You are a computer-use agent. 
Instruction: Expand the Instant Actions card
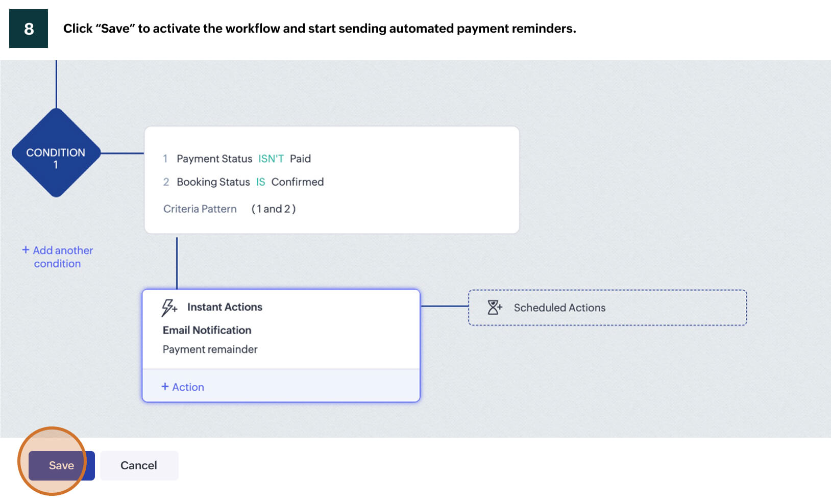225,307
